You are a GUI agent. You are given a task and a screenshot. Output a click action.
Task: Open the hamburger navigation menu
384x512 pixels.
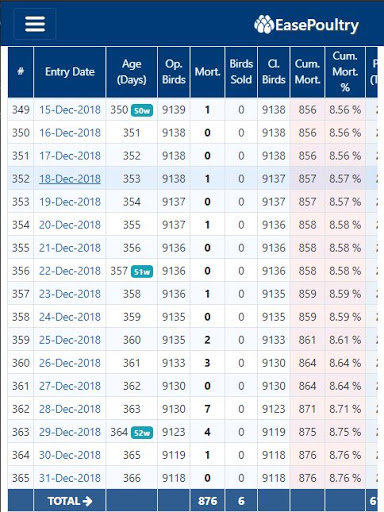pos(35,24)
